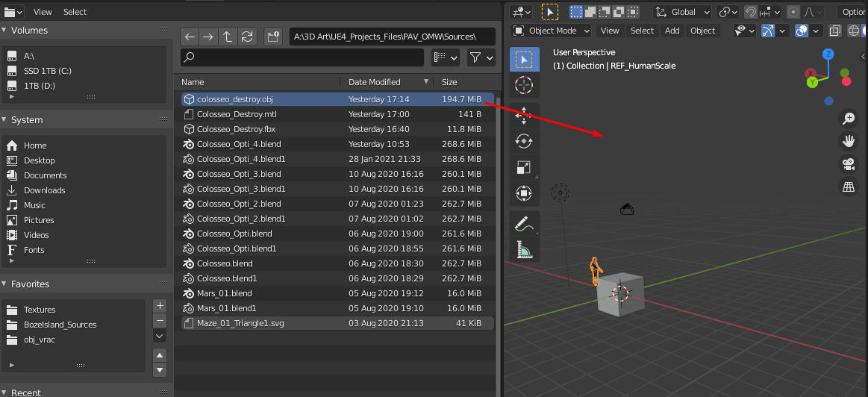Open file browser editor type dropdown
The image size is (868, 397).
(x=13, y=12)
